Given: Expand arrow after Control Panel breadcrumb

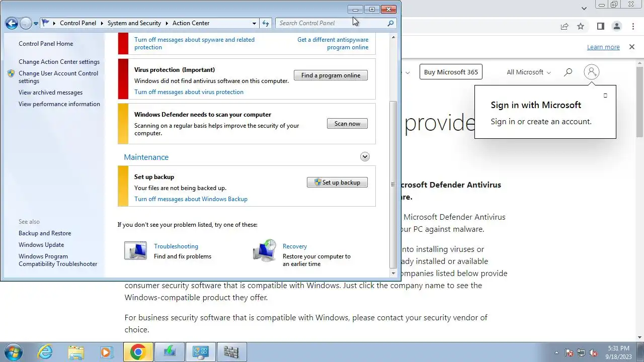Looking at the screenshot, I should [102, 23].
